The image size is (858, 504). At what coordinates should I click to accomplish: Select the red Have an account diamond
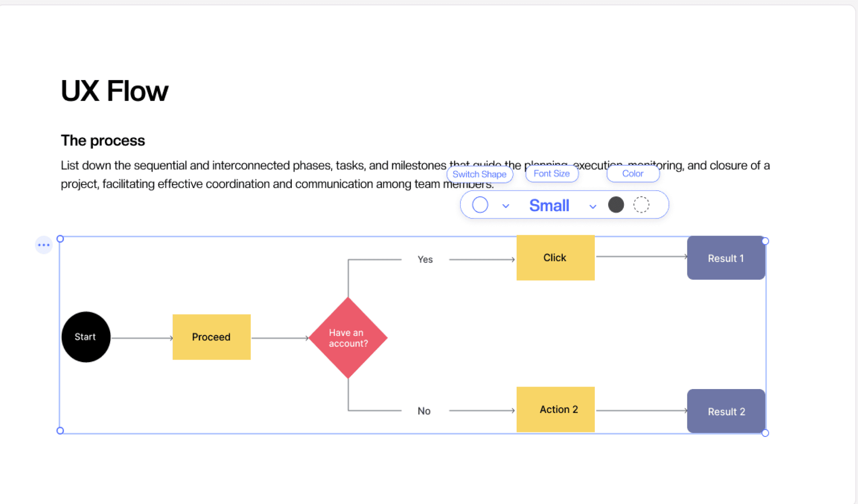coord(348,338)
